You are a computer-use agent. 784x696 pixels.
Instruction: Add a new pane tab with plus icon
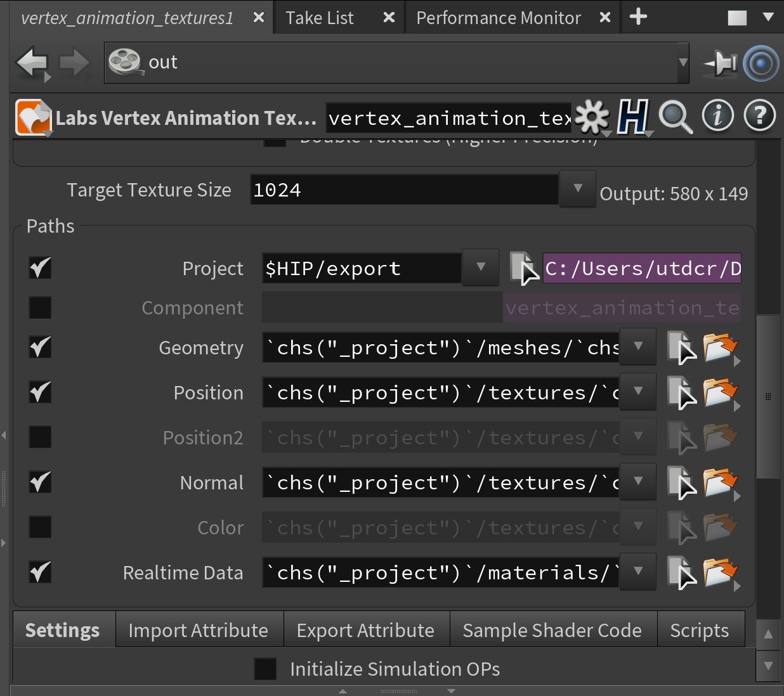pyautogui.click(x=638, y=17)
